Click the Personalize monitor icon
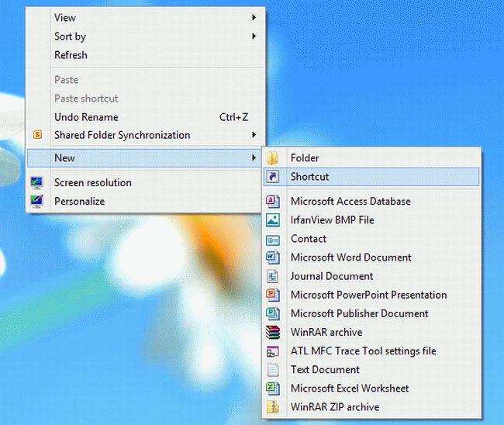Image resolution: width=504 pixels, height=425 pixels. point(36,201)
